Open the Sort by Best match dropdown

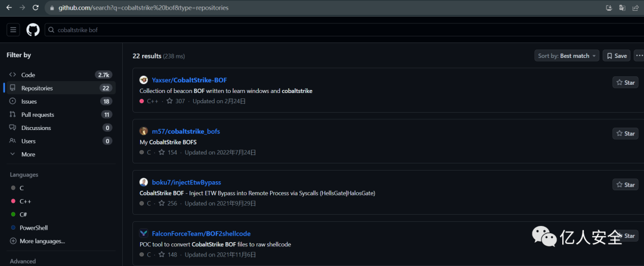tap(566, 56)
